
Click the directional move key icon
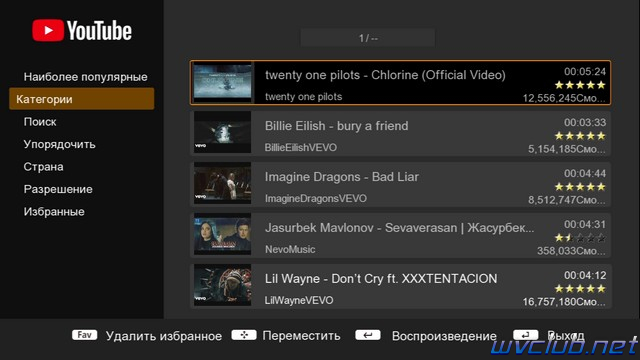coord(244,335)
